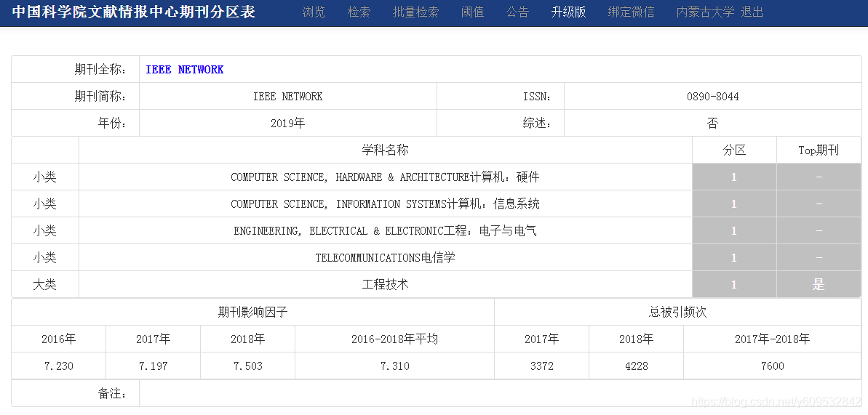Select the total citation count 7600
868x415 pixels.
pyautogui.click(x=772, y=366)
